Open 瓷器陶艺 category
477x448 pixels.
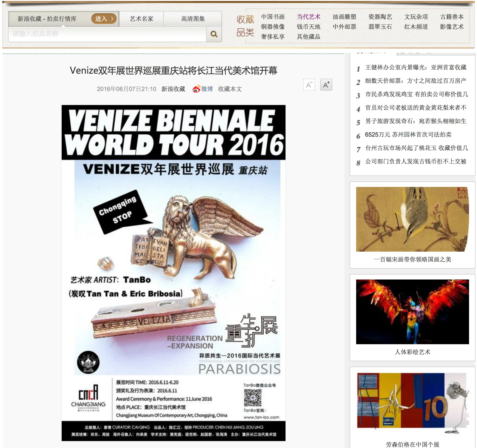click(380, 17)
